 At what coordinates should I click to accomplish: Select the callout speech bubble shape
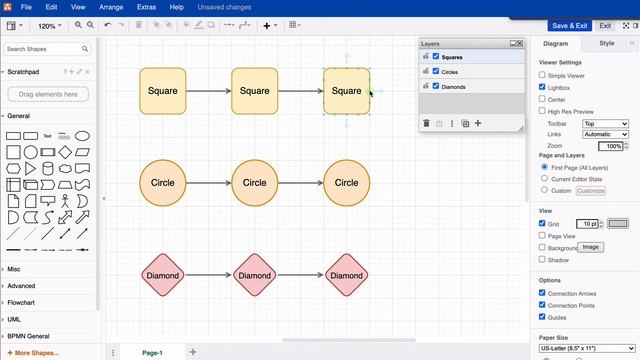[x=48, y=201]
